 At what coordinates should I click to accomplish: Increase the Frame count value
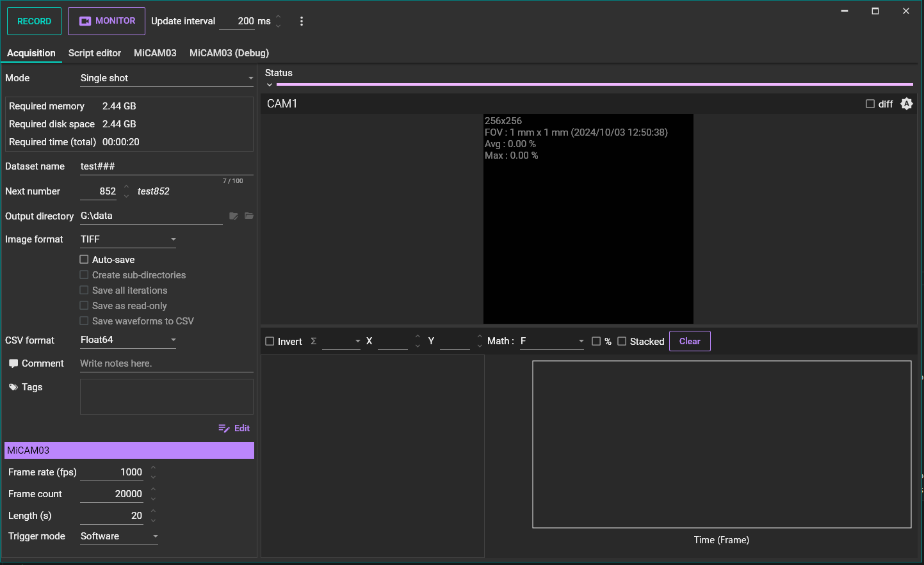click(153, 489)
